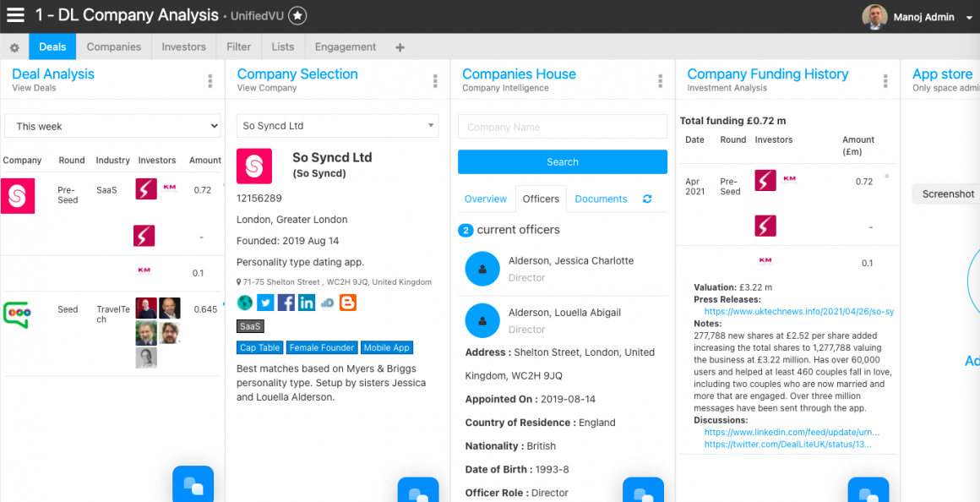Expand the So Syncd Ltd company selector

337,126
